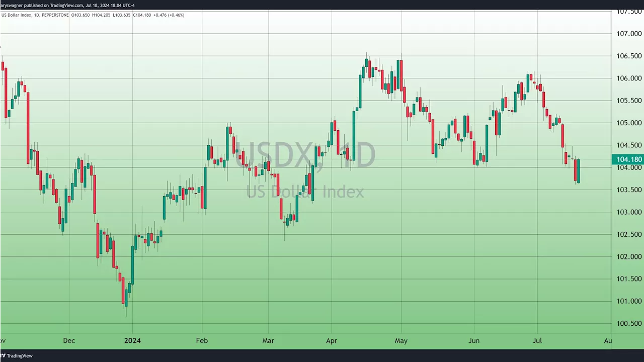Click the Jun label on time axis
Viewport: 644px width, 362px height.
[x=474, y=340]
